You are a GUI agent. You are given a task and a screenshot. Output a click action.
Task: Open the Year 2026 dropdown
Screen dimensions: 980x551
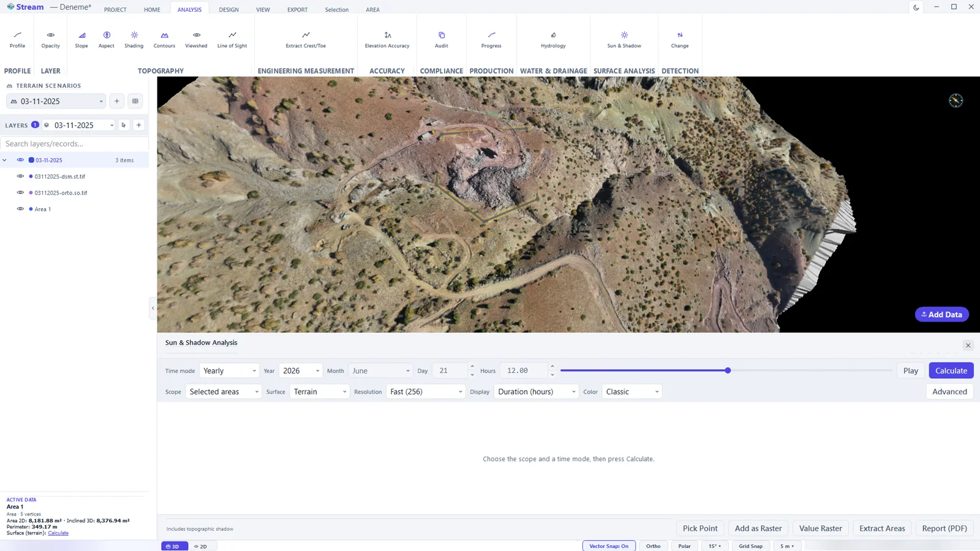301,371
